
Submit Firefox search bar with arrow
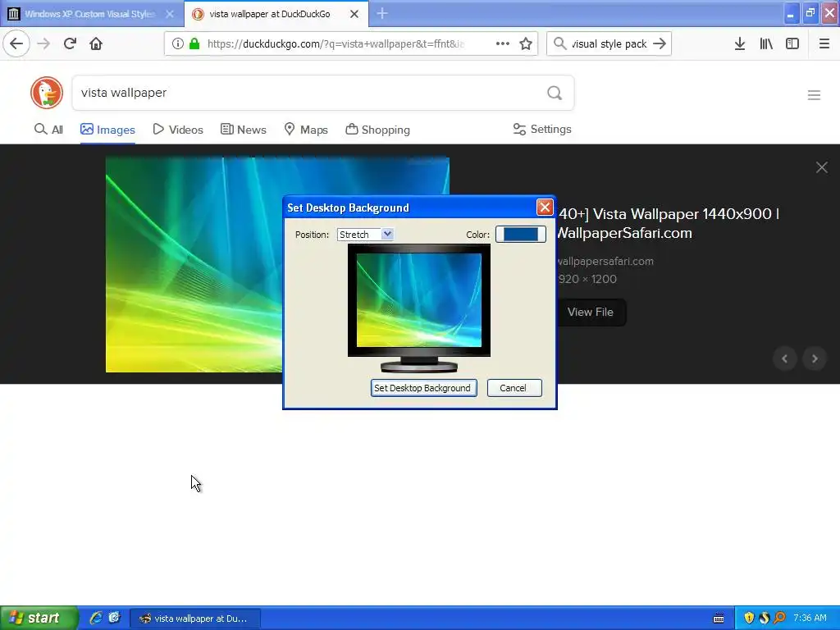660,44
